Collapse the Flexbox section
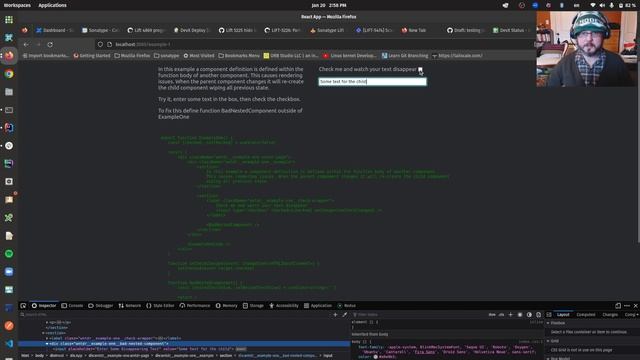Image resolution: width=640 pixels, height=360 pixels. pyautogui.click(x=548, y=323)
